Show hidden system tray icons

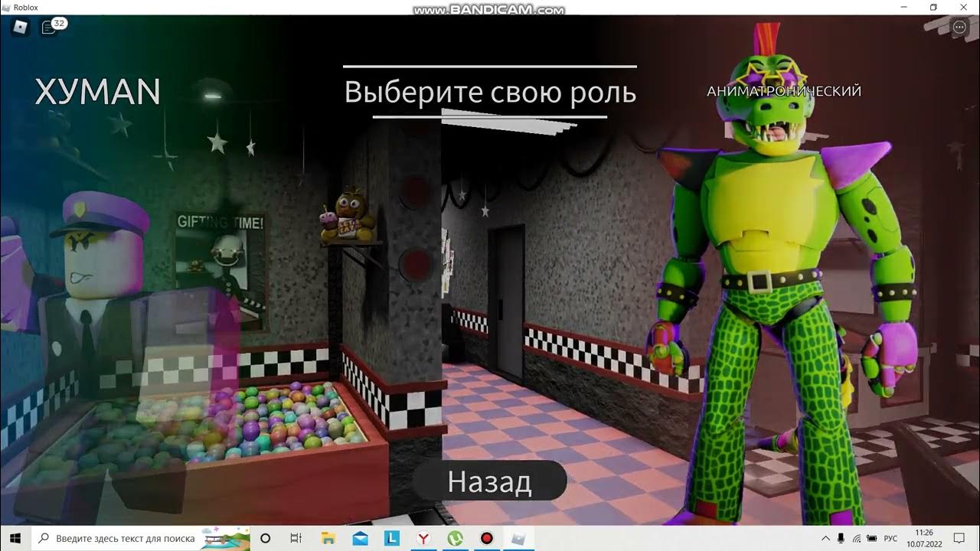(x=825, y=538)
